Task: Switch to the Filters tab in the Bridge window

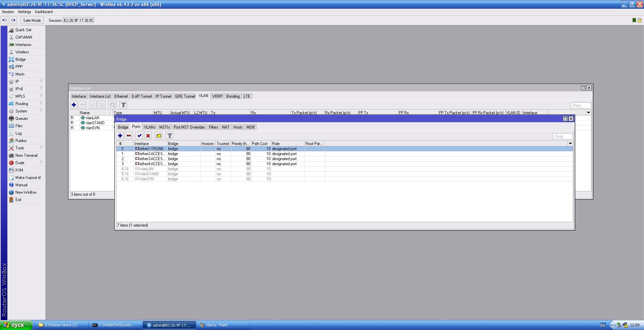Action: pos(213,127)
